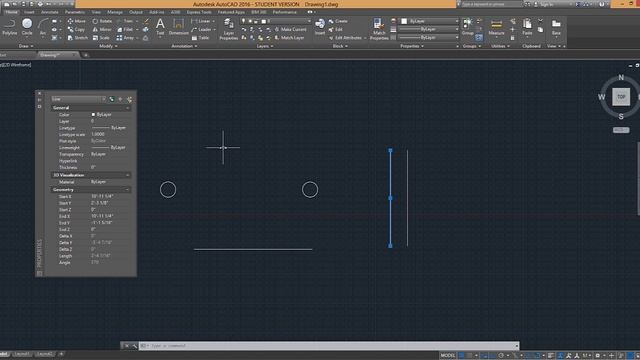This screenshot has width=640, height=360.
Task: Click the Color property swatch in Properties
Action: tap(93, 115)
